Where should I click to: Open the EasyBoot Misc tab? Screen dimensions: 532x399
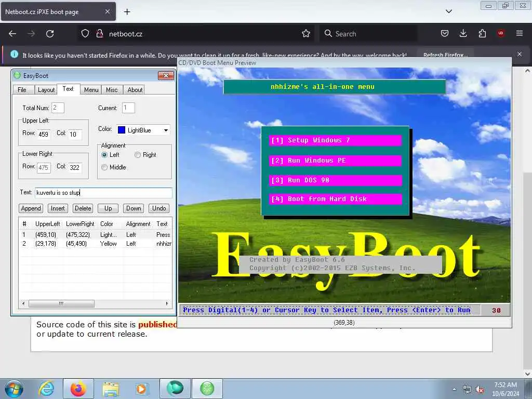(x=112, y=89)
